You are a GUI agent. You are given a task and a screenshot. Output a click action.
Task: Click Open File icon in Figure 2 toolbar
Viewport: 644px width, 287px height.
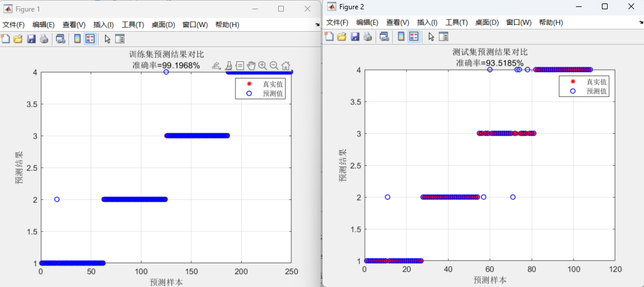coord(342,36)
